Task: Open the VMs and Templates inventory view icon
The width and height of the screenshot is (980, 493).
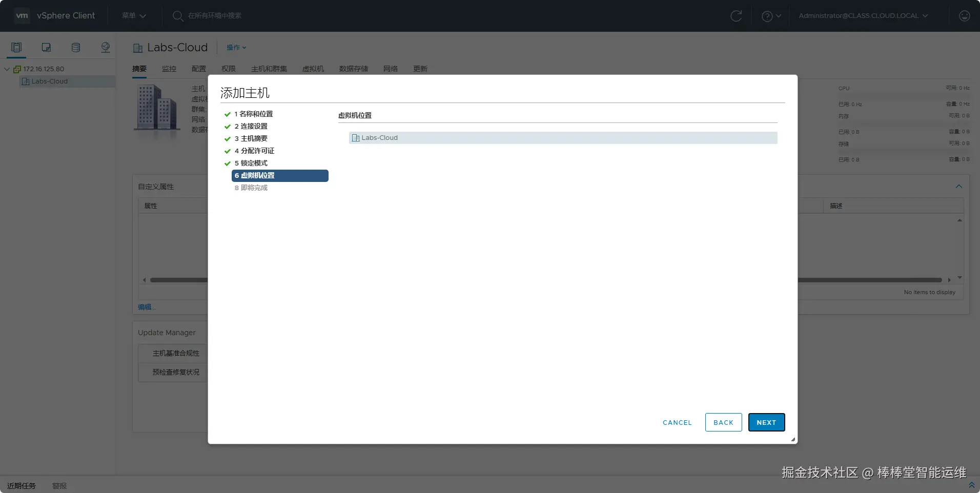Action: (x=46, y=48)
